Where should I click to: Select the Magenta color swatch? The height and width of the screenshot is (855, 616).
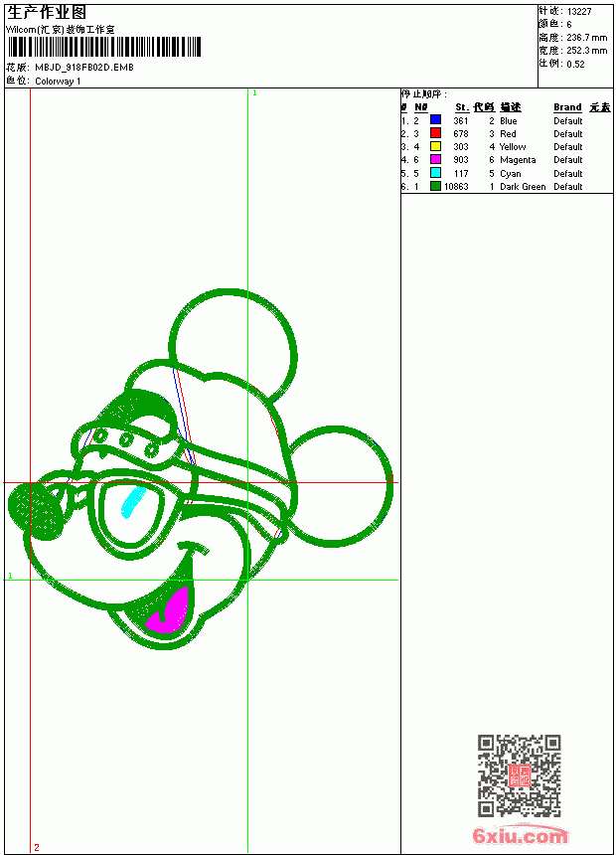point(435,159)
